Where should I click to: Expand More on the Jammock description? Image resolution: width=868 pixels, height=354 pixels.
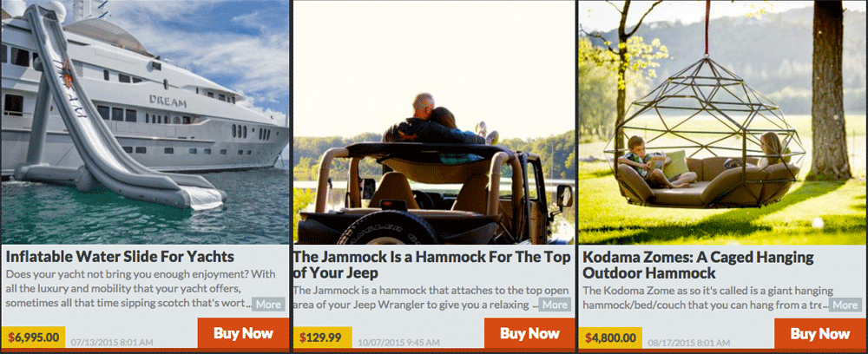click(555, 305)
